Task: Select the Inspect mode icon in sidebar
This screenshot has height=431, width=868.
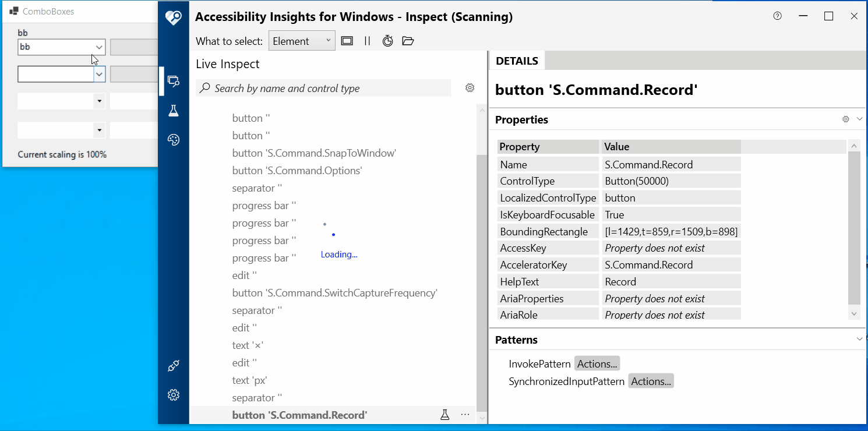Action: [x=173, y=82]
